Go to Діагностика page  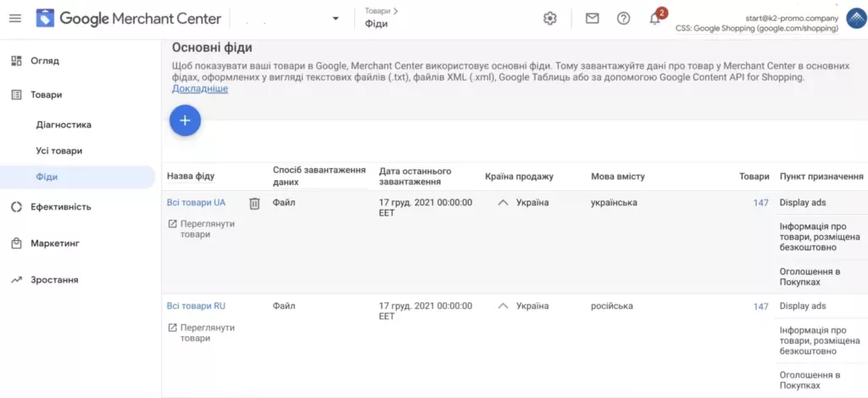coord(64,125)
